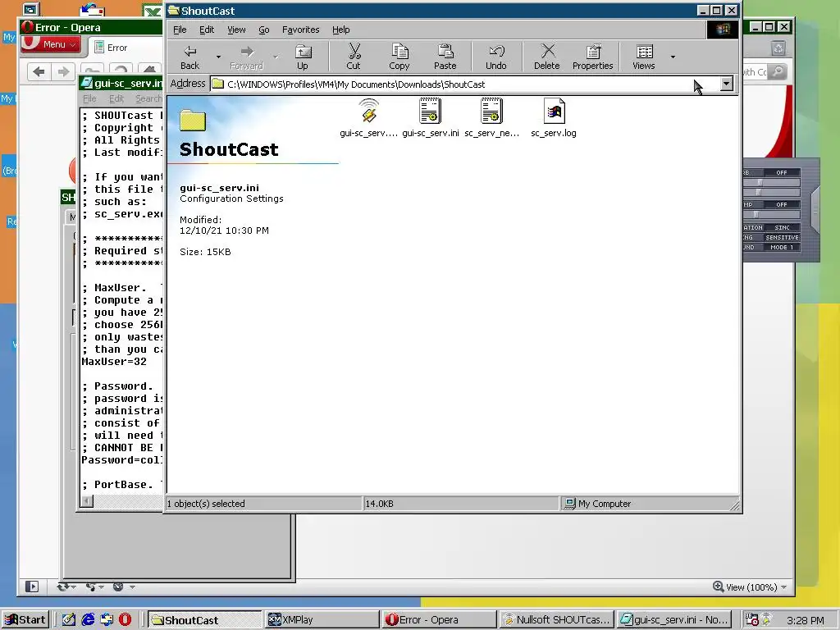Image resolution: width=840 pixels, height=630 pixels.
Task: Open the Views dropdown arrow
Action: (673, 57)
